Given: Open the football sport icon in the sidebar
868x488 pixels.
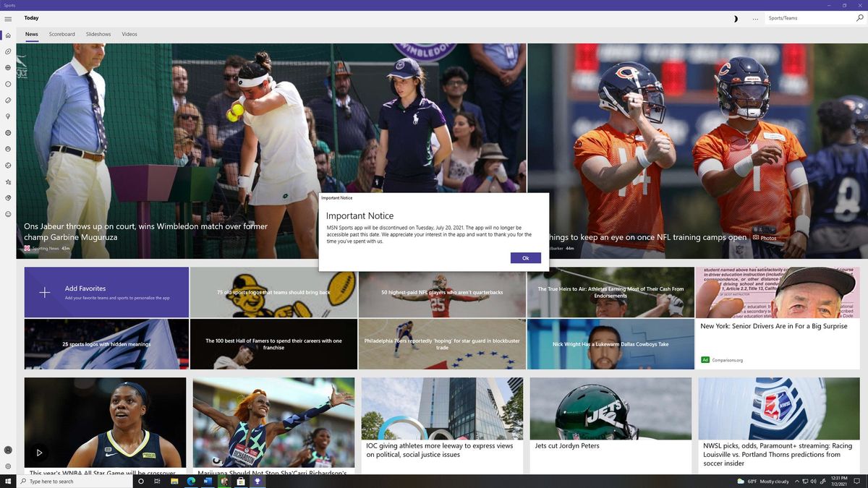Looking at the screenshot, I should (x=7, y=51).
